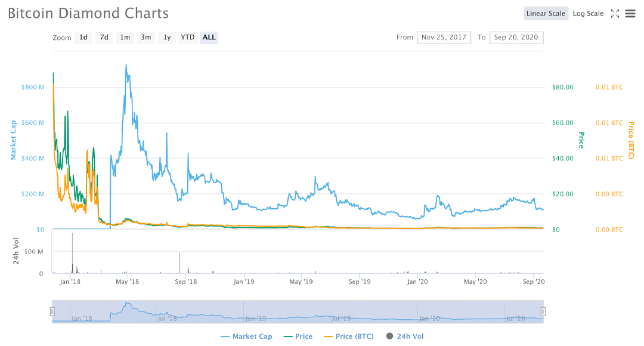Switch to Log Scale
The image size is (644, 346).
[588, 14]
